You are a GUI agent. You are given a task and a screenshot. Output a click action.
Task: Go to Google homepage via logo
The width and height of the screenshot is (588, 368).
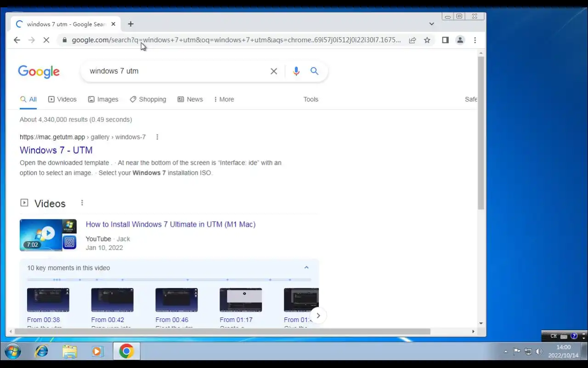coord(39,72)
